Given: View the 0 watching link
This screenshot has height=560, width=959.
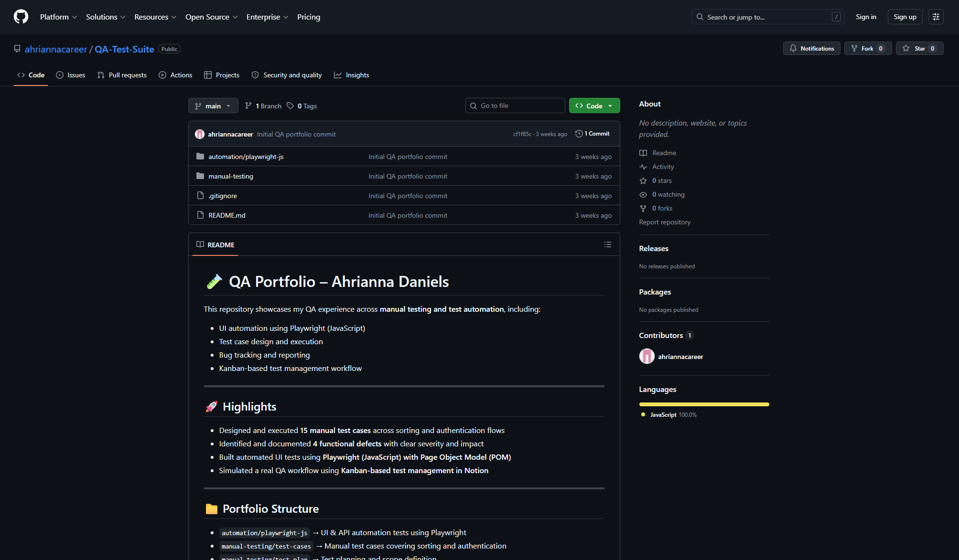Looking at the screenshot, I should click(662, 194).
